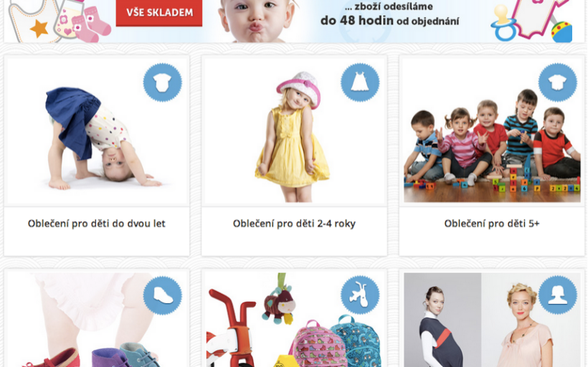Click the woman silhouette badge icon
The height and width of the screenshot is (367, 588).
click(558, 295)
